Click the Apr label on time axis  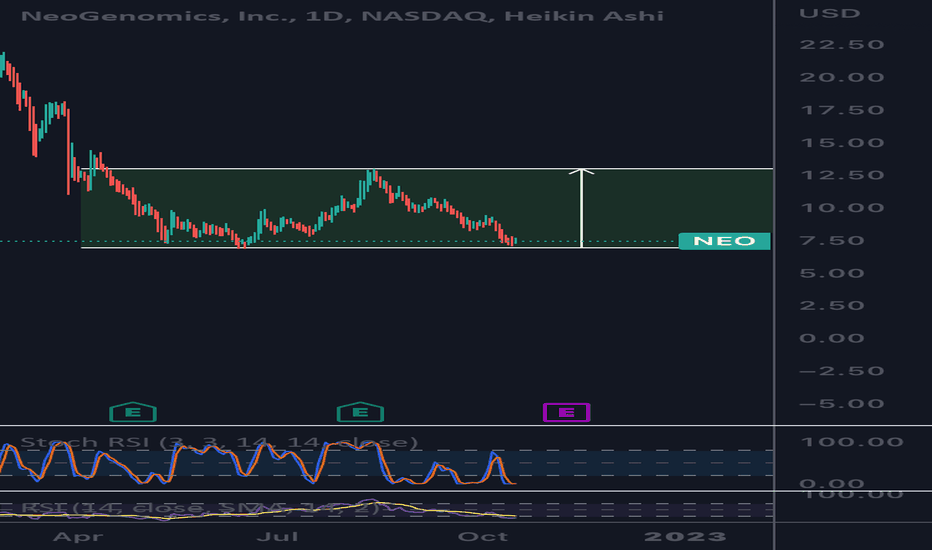click(x=78, y=537)
